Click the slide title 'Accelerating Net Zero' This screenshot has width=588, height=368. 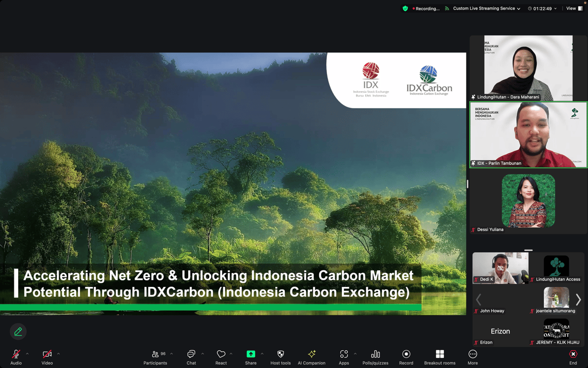[218, 284]
